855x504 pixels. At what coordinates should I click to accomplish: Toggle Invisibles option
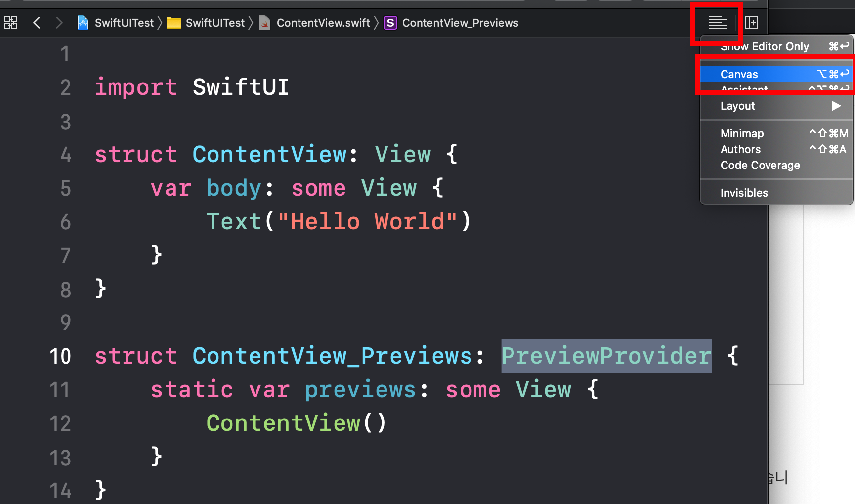click(777, 193)
